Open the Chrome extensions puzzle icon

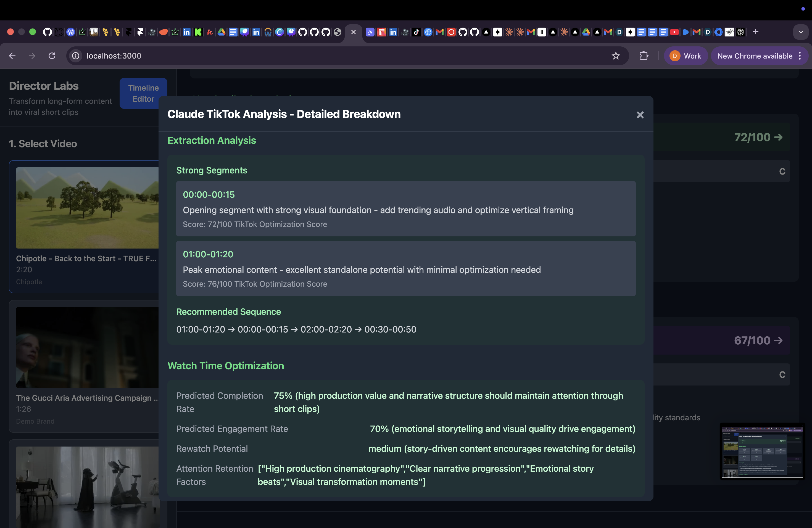coord(644,56)
